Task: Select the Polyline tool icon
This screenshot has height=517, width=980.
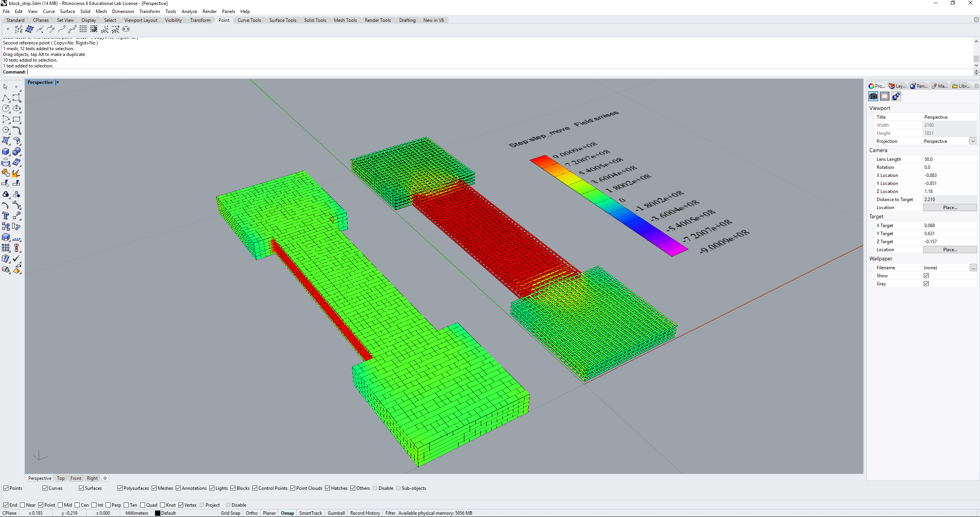Action: [x=6, y=98]
